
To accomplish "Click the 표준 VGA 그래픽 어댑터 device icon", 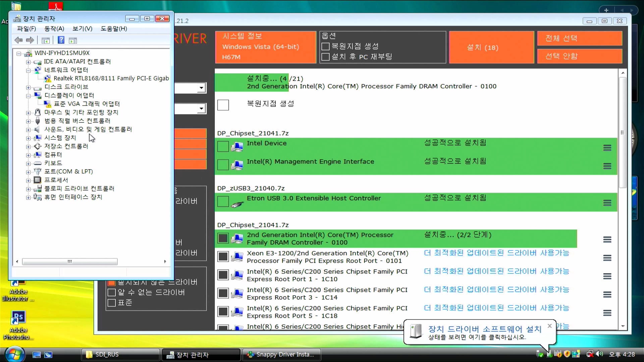I will (x=48, y=104).
